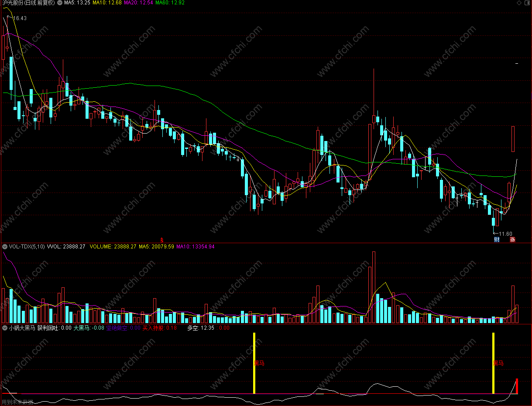The image size is (532, 406).
Task: Click the 获利回吐: 0.00 value
Action: click(x=54, y=327)
